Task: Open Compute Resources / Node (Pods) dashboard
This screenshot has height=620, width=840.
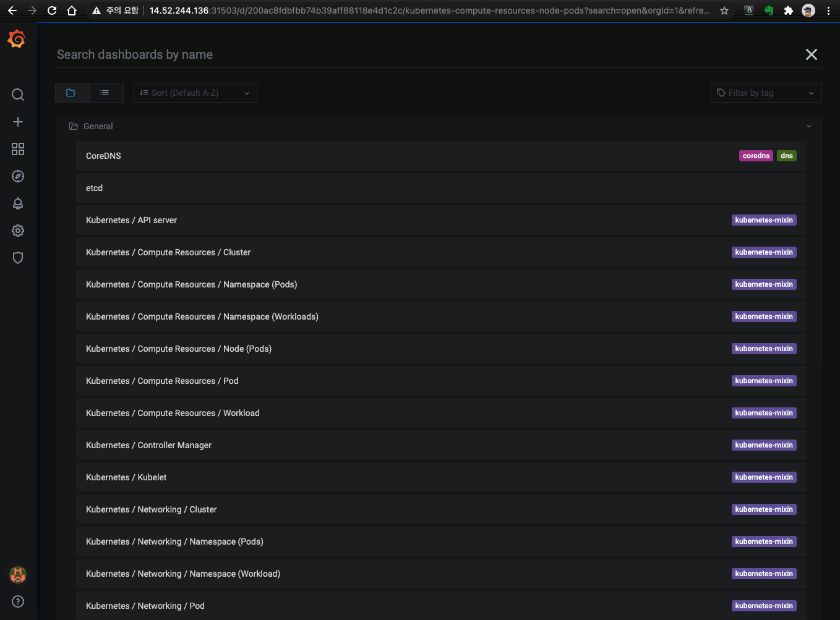Action: 441,349
